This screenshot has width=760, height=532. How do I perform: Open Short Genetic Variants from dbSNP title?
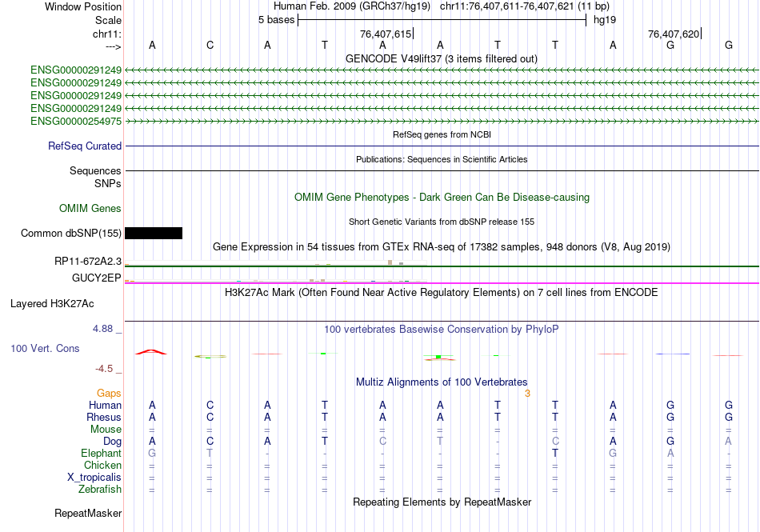[x=442, y=222]
